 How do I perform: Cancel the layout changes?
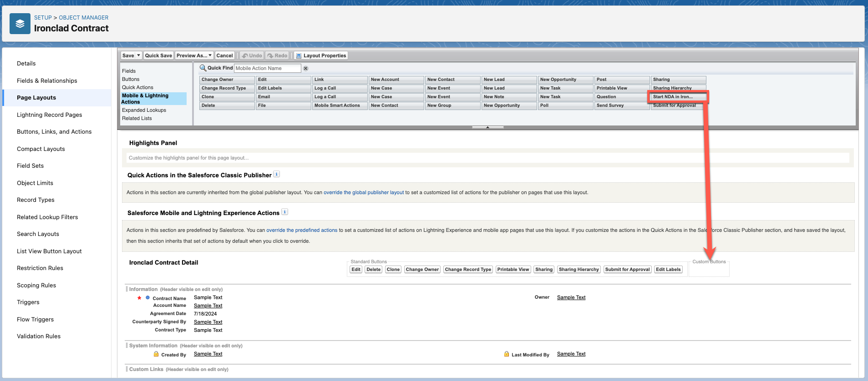point(224,55)
